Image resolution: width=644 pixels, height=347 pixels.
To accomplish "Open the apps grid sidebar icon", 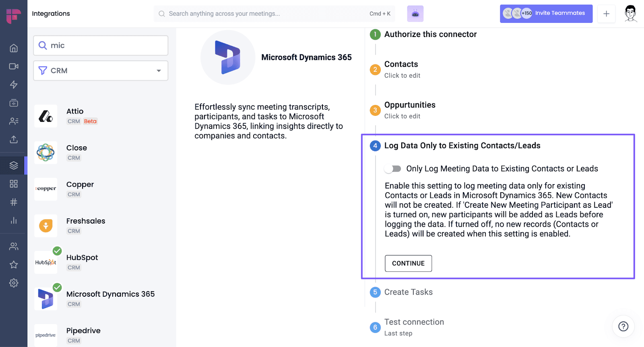I will pos(14,184).
